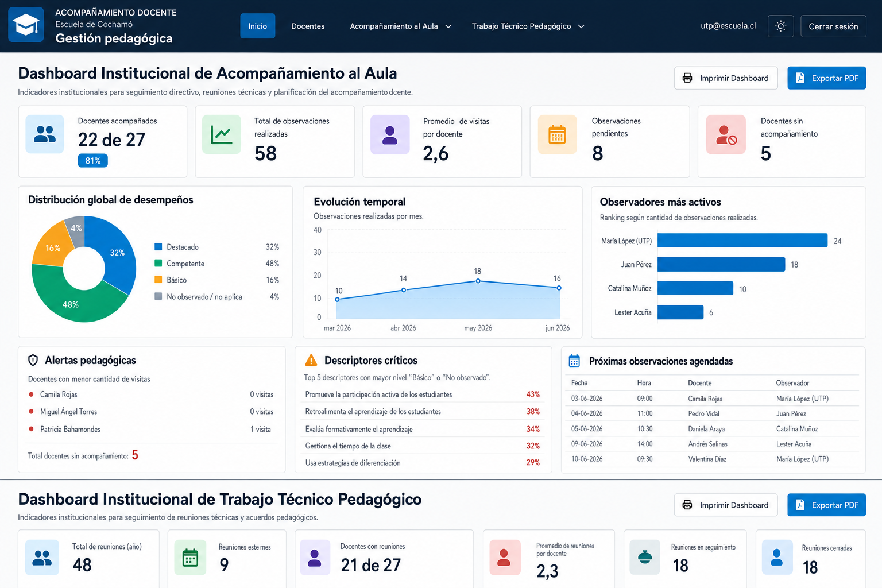Image resolution: width=882 pixels, height=588 pixels.
Task: Click the Descriptores críticos warning icon
Action: (x=311, y=360)
